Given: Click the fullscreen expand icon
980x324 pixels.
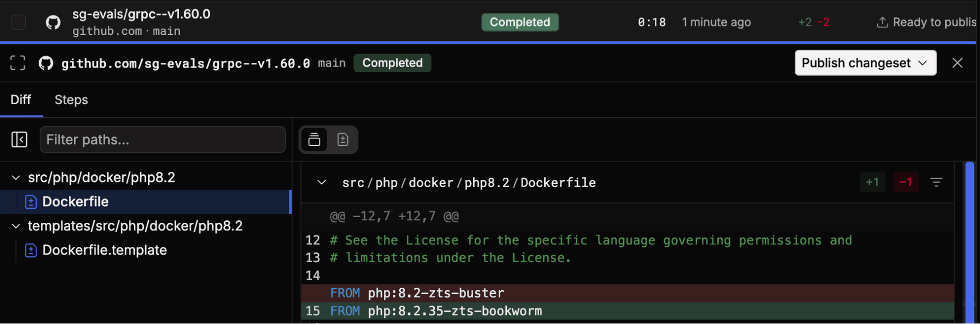Looking at the screenshot, I should [18, 63].
